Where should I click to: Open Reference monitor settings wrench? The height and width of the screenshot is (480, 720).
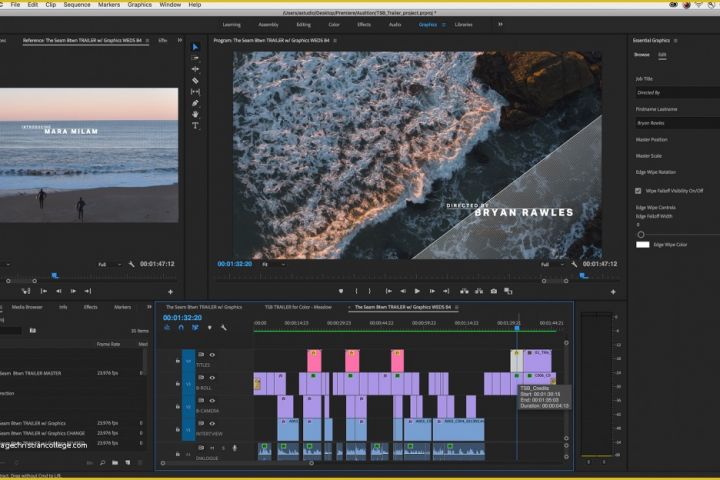click(x=131, y=264)
